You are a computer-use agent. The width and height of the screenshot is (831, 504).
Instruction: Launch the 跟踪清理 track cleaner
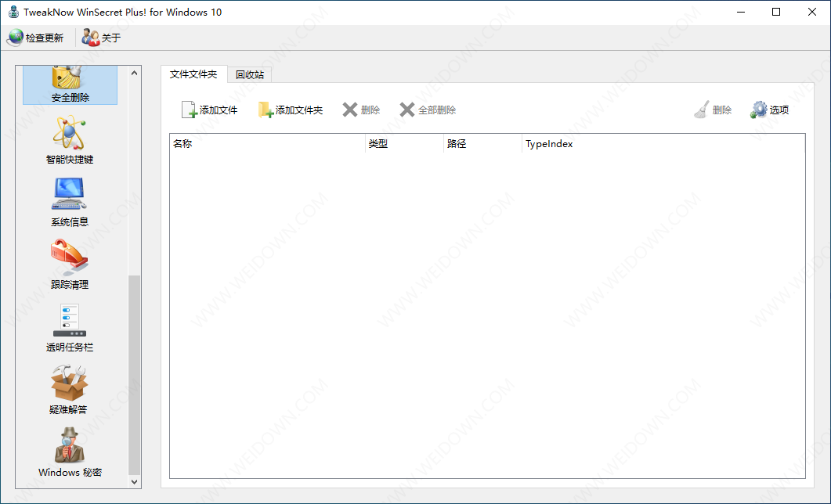70,265
